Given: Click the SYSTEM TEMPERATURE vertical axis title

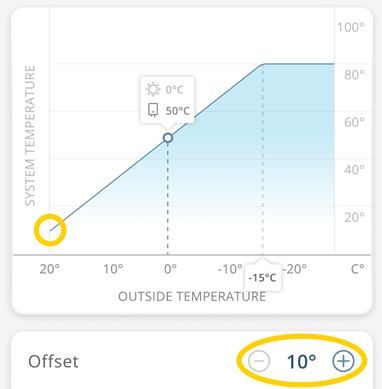Looking at the screenshot, I should (x=30, y=135).
